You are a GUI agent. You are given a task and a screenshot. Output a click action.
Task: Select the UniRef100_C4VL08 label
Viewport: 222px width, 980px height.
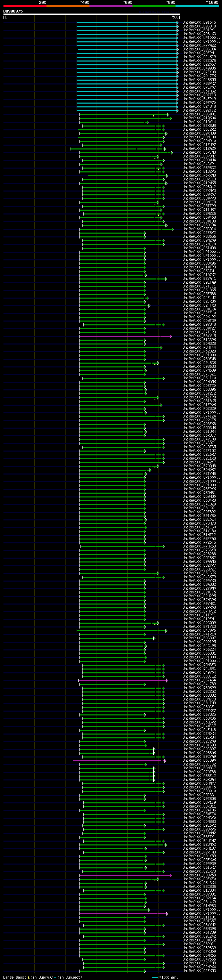coord(199,439)
